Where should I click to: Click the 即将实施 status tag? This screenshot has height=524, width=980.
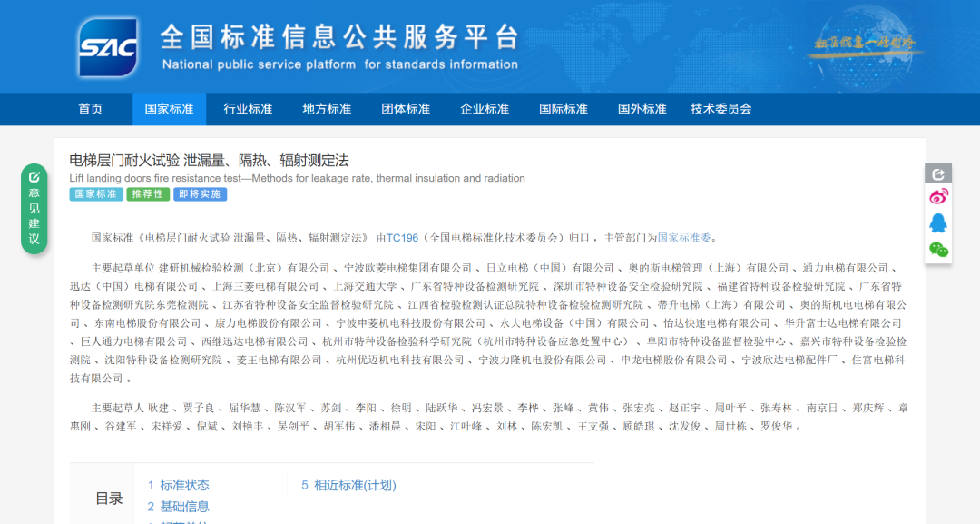tap(200, 194)
